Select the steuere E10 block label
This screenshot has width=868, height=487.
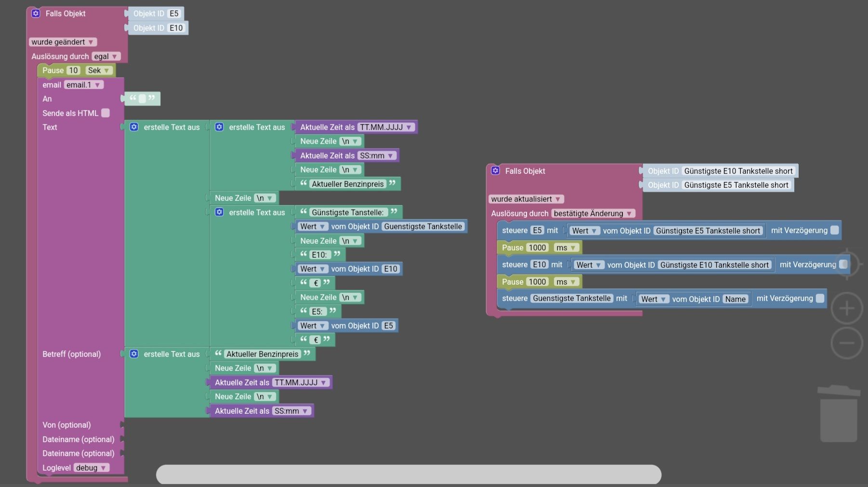(515, 264)
